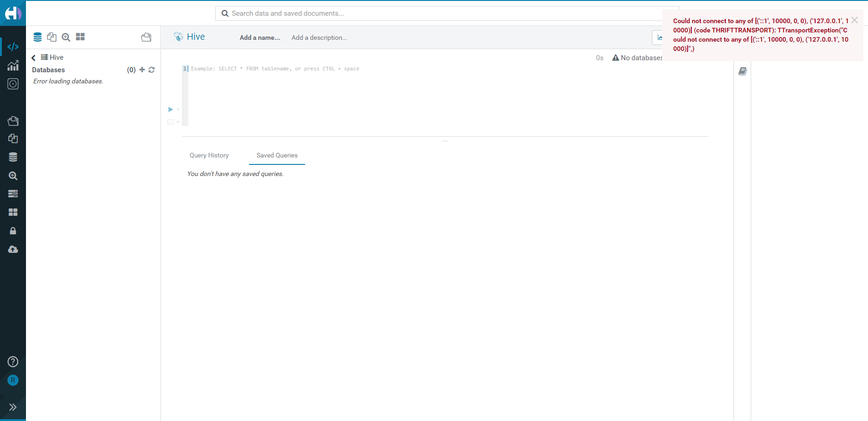Click 'You don't have any saved queries.' text
This screenshot has width=868, height=421.
pyautogui.click(x=236, y=174)
